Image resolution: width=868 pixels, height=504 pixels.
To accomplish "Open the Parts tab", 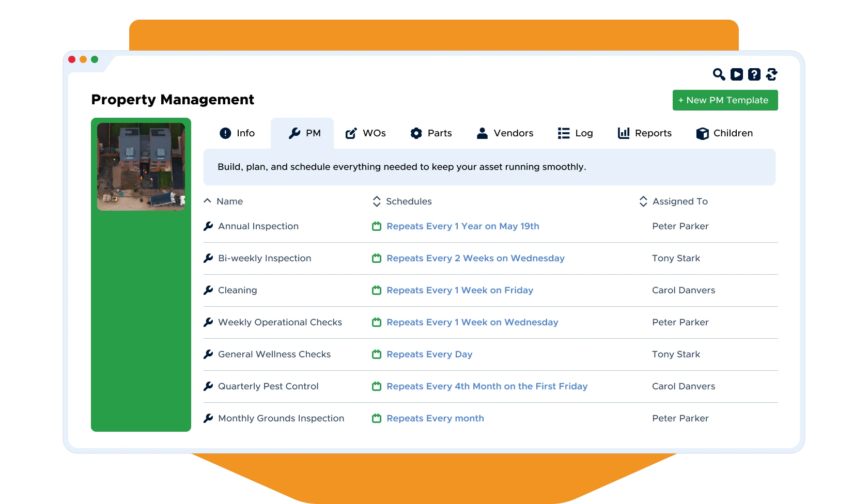I will click(x=431, y=133).
